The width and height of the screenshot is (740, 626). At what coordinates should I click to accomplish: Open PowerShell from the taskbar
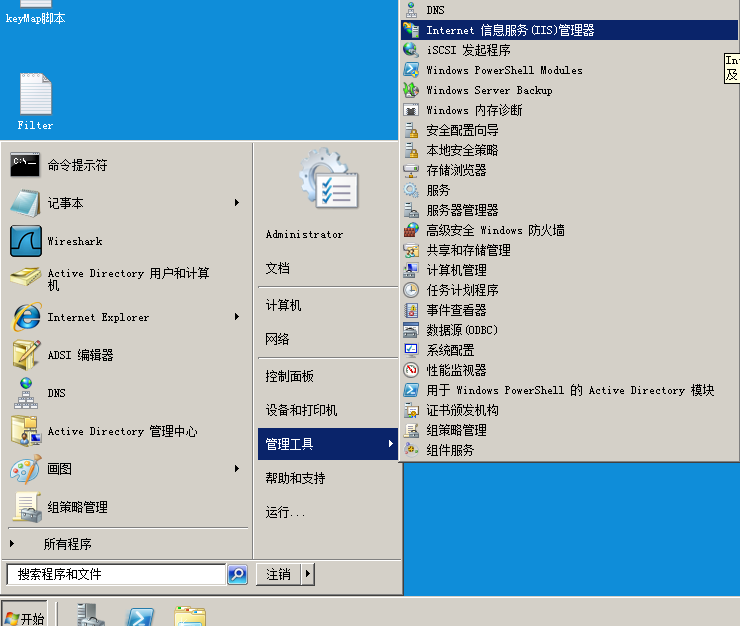[140, 616]
